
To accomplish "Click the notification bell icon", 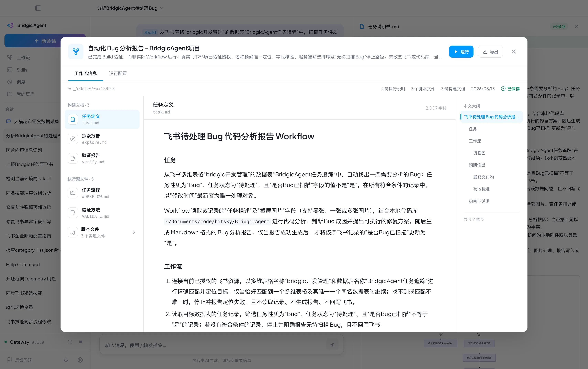I will tap(66, 360).
